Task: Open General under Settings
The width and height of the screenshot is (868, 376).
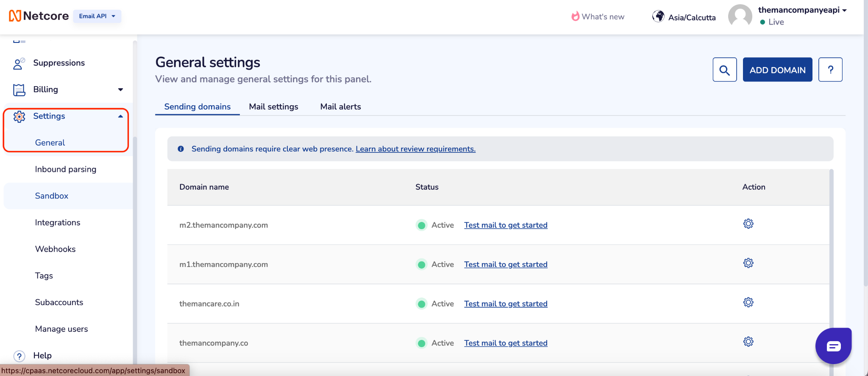Action: [x=50, y=143]
